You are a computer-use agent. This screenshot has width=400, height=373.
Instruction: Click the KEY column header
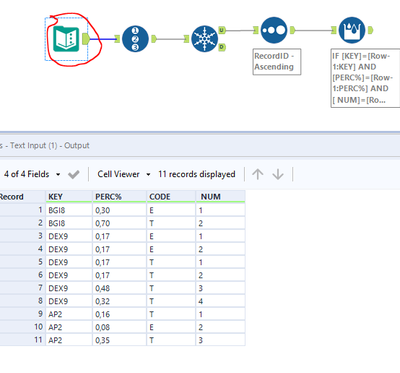click(69, 197)
